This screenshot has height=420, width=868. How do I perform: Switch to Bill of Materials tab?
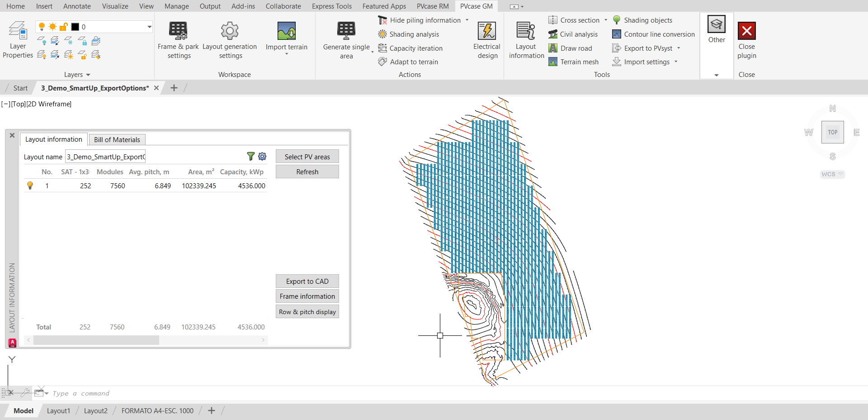pyautogui.click(x=117, y=140)
